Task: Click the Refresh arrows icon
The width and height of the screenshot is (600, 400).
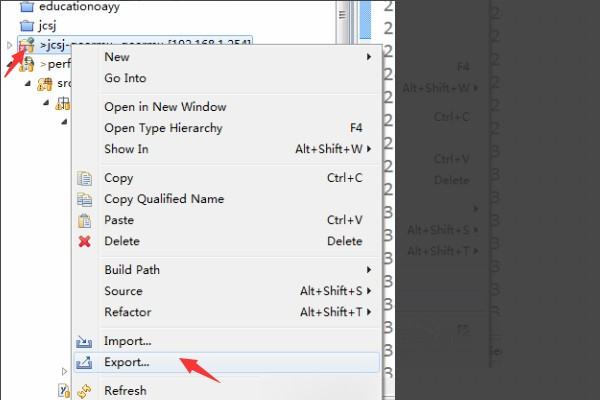Action: pos(84,391)
